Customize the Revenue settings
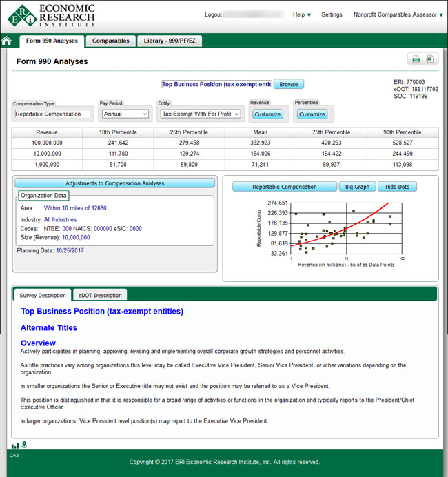The width and height of the screenshot is (448, 477). (267, 114)
